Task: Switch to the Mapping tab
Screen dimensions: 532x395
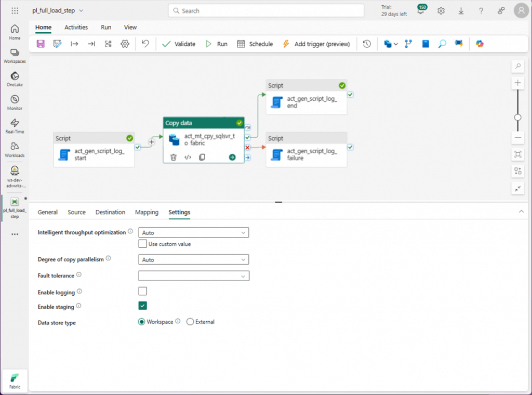Action: point(147,212)
